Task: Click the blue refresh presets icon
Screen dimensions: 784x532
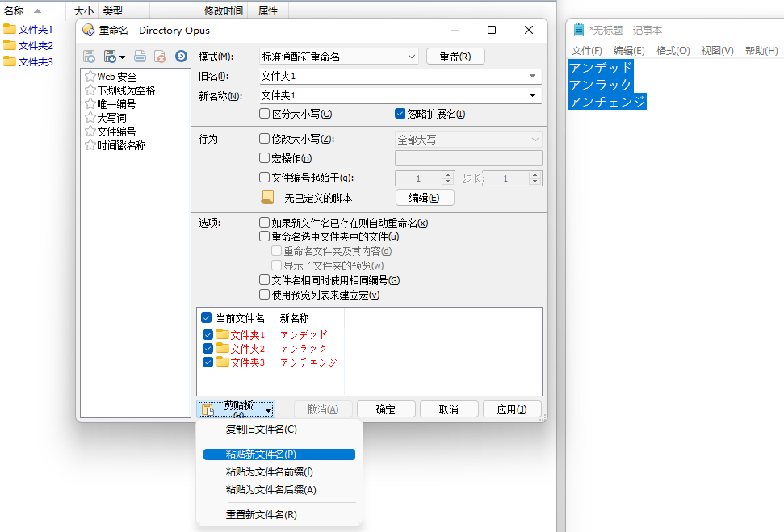Action: click(181, 56)
